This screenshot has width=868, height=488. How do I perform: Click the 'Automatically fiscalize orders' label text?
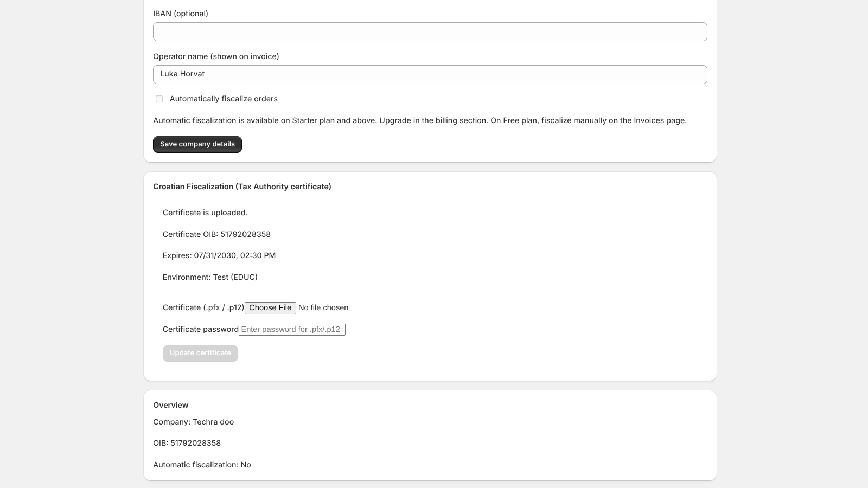click(224, 99)
